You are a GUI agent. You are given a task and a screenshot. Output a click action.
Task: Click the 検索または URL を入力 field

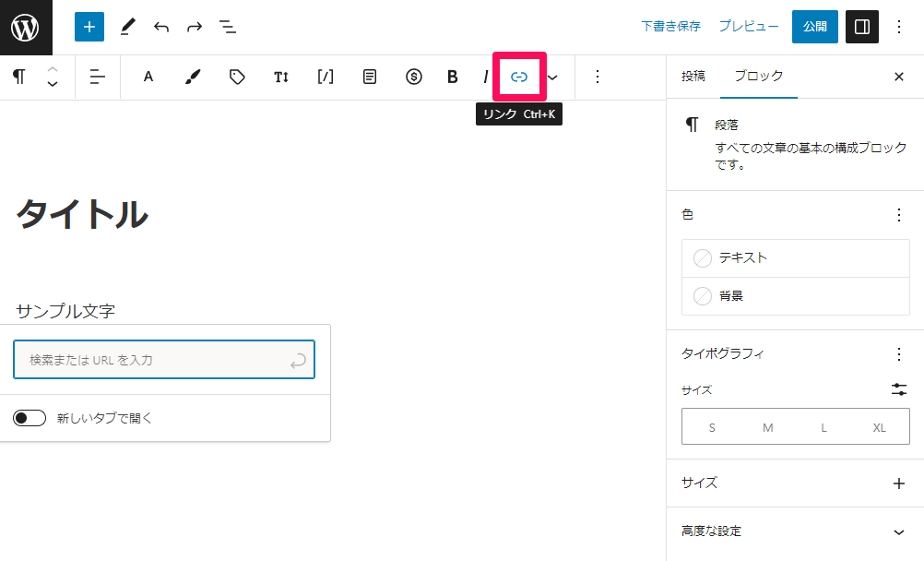152,360
